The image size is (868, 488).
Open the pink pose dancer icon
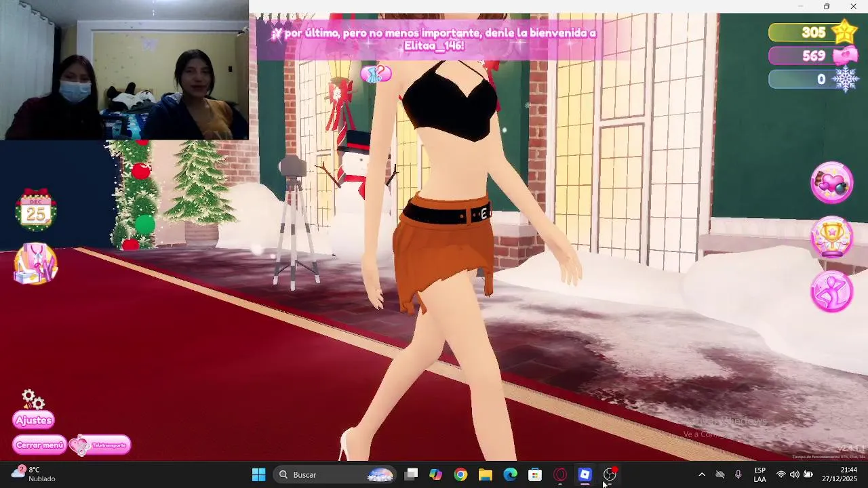pos(831,291)
